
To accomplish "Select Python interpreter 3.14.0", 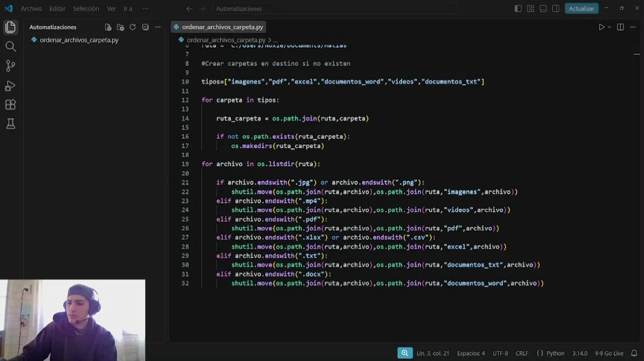I will 579,353.
